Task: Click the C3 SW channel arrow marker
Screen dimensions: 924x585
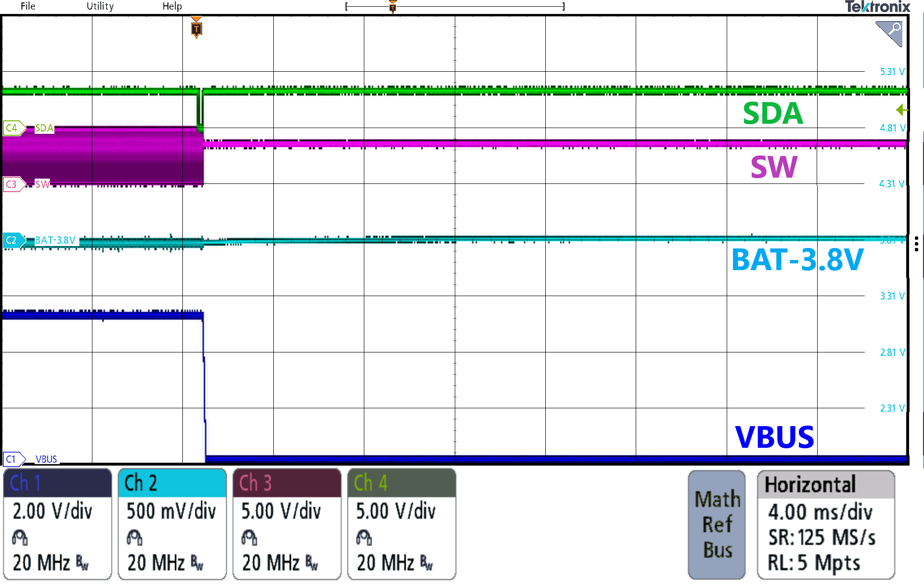Action: tap(14, 184)
